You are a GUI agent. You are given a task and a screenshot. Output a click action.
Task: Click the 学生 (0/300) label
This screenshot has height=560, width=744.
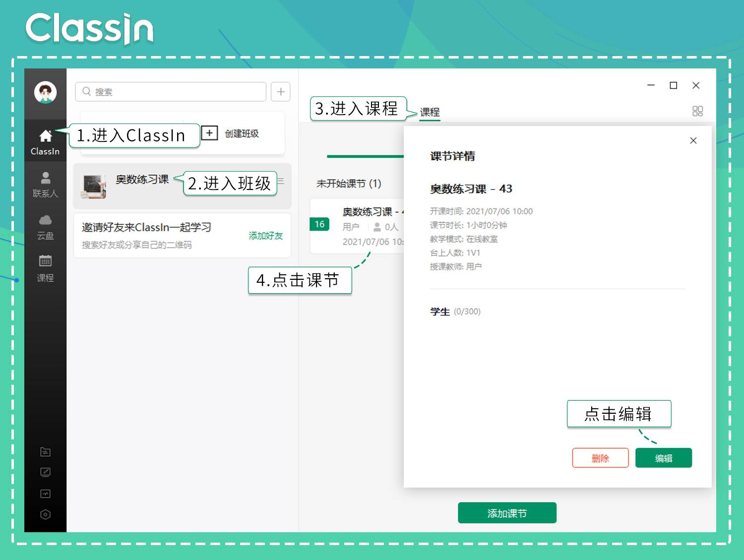455,311
